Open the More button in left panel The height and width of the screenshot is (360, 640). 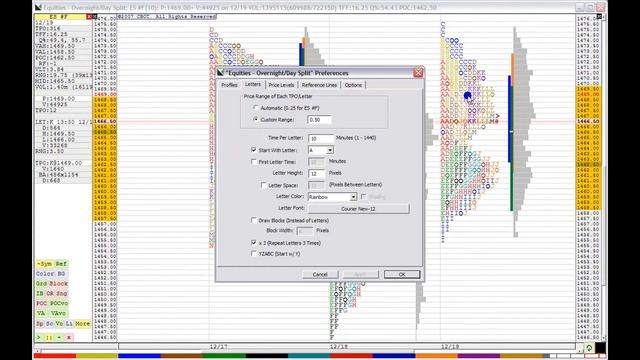[82, 324]
